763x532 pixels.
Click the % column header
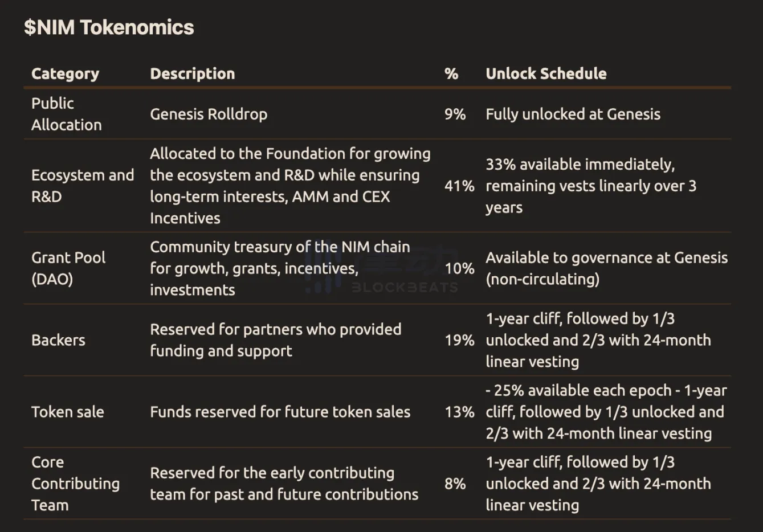tap(451, 73)
